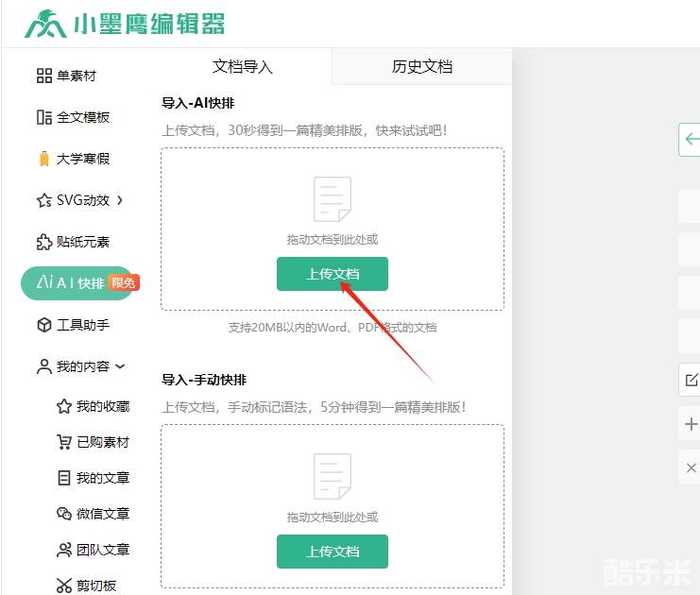Collapse 我的内容 section chevron
700x595 pixels.
point(120,366)
